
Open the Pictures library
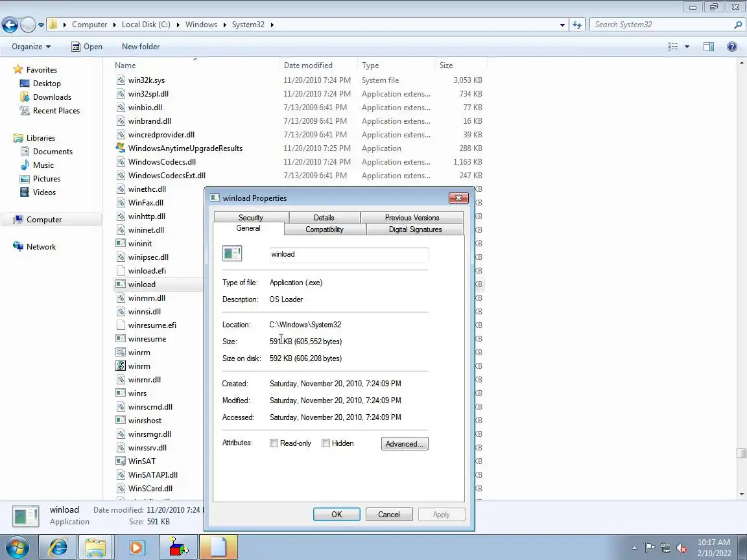point(46,179)
